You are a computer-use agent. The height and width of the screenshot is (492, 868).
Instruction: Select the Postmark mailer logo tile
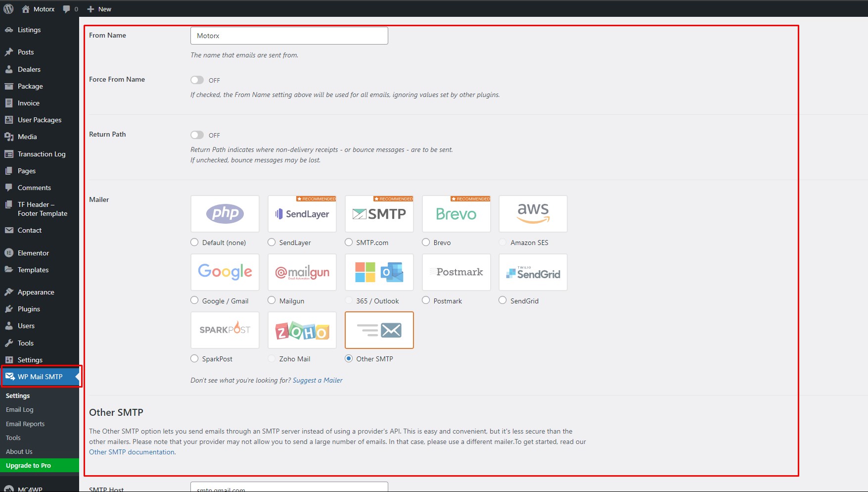(457, 272)
